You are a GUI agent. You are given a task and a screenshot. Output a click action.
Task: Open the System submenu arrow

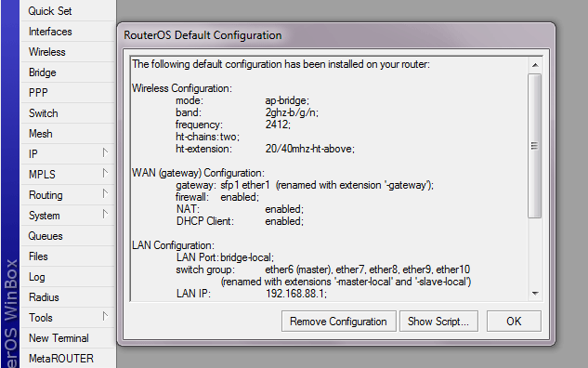click(105, 214)
